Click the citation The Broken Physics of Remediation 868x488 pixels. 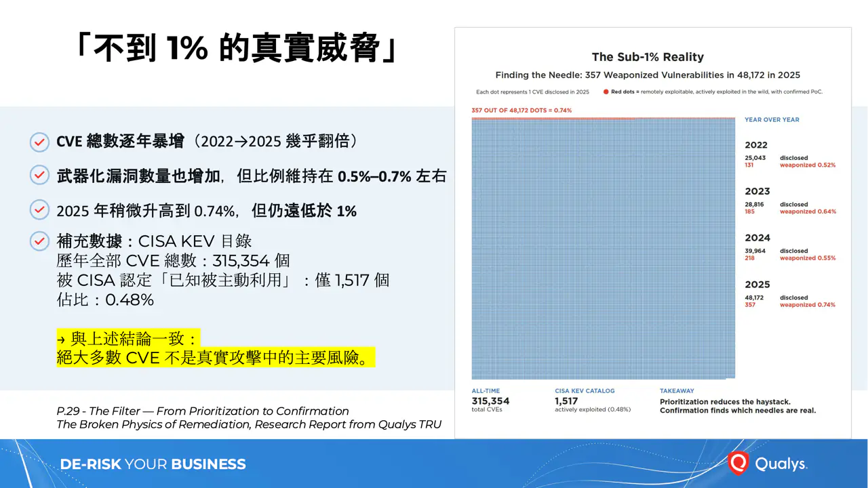[249, 425]
